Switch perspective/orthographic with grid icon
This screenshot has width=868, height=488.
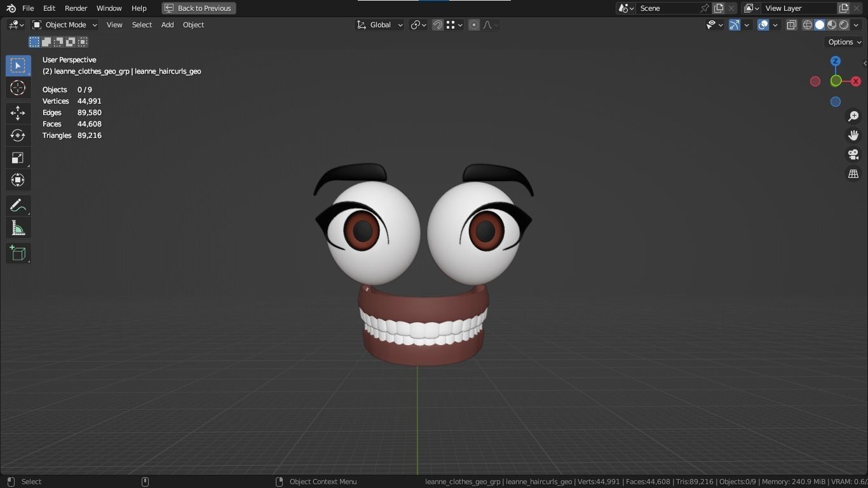click(x=853, y=173)
